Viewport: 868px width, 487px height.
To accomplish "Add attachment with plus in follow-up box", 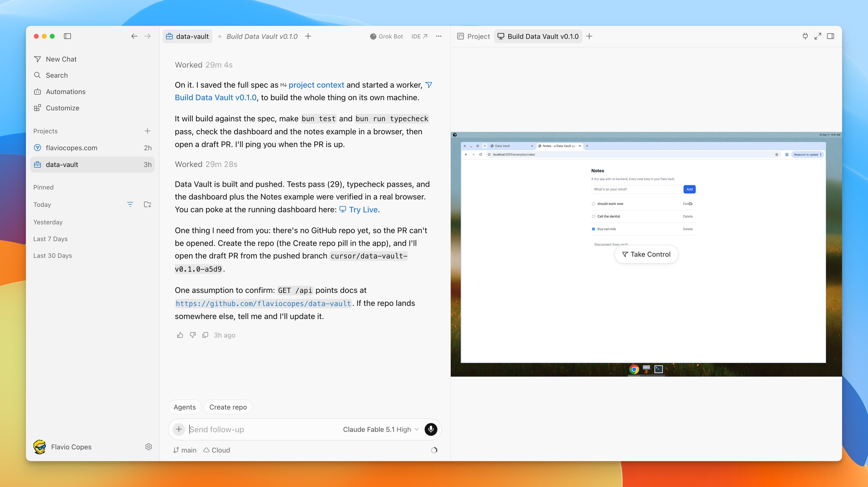I will tap(179, 429).
